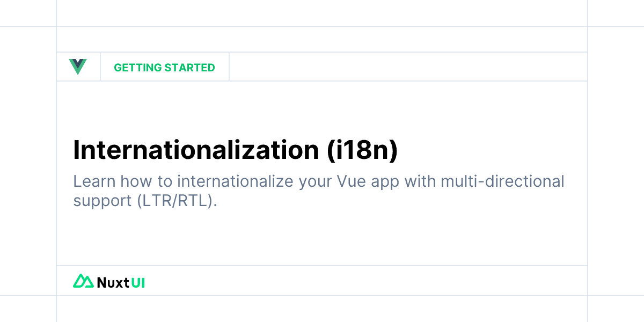Click the word "Internationalization" in the title
The image size is (644, 322).
[x=196, y=150]
